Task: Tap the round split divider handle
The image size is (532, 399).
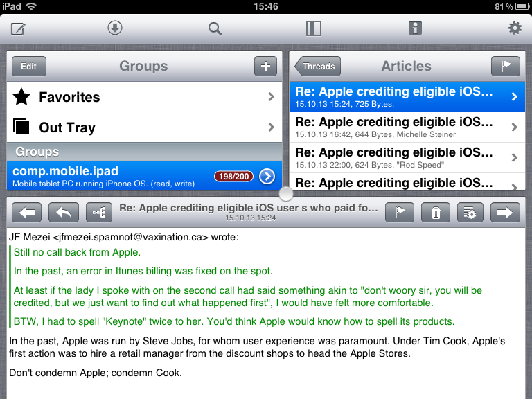Action: click(286, 194)
